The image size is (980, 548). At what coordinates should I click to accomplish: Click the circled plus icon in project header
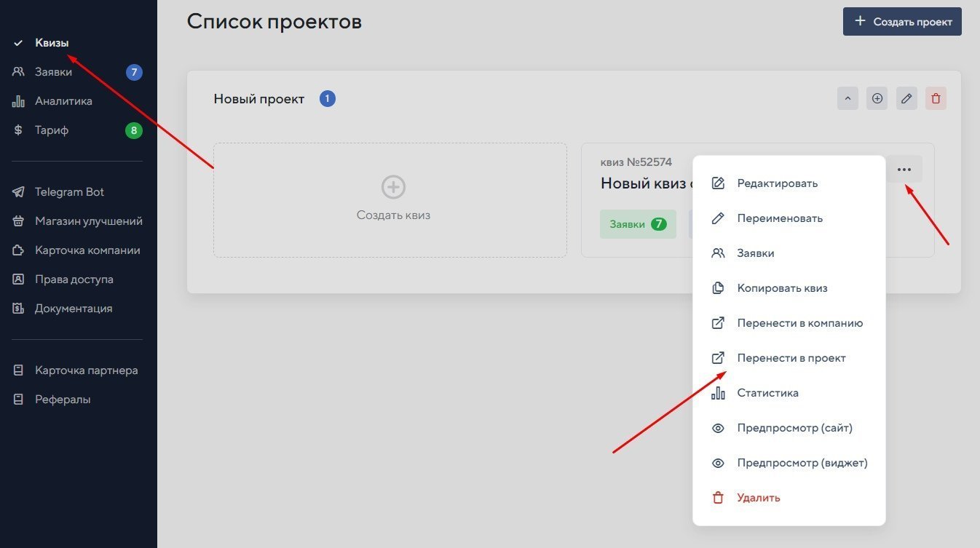pyautogui.click(x=877, y=98)
